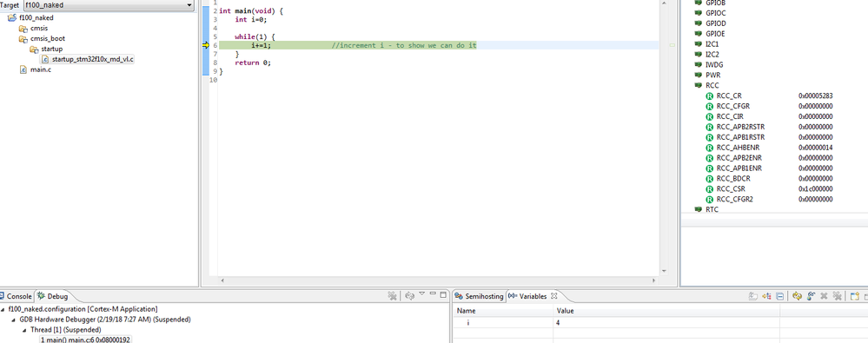Collapse the Thread [1] node
868x343 pixels.
coord(24,330)
